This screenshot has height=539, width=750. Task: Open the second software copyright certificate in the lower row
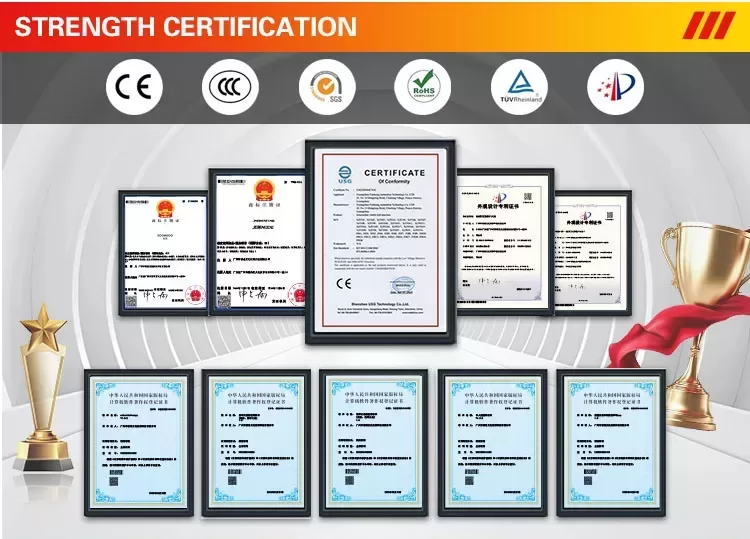click(x=256, y=443)
